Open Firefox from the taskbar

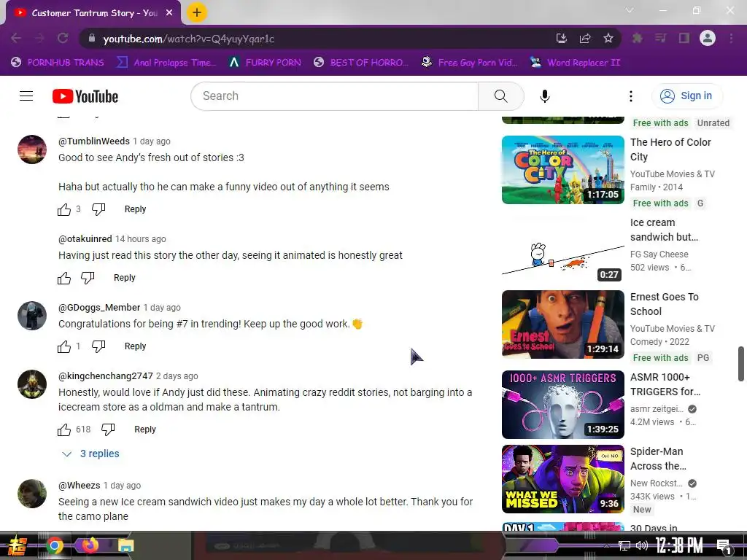coord(90,545)
